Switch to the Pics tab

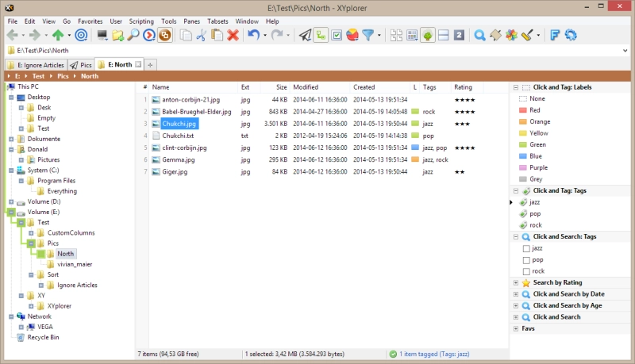tap(81, 65)
